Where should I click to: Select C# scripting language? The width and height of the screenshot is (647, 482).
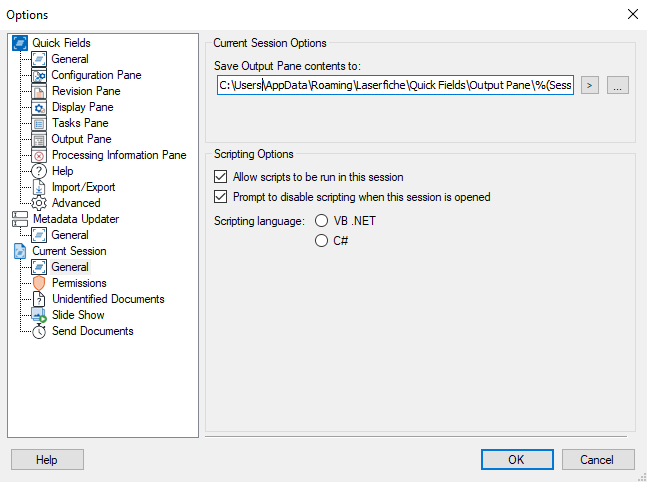(x=321, y=241)
